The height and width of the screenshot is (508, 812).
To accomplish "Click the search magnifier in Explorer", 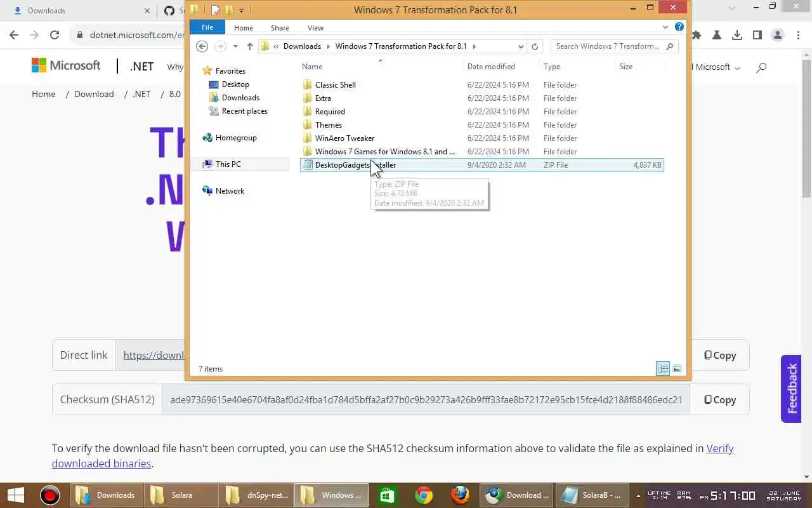I will (670, 46).
